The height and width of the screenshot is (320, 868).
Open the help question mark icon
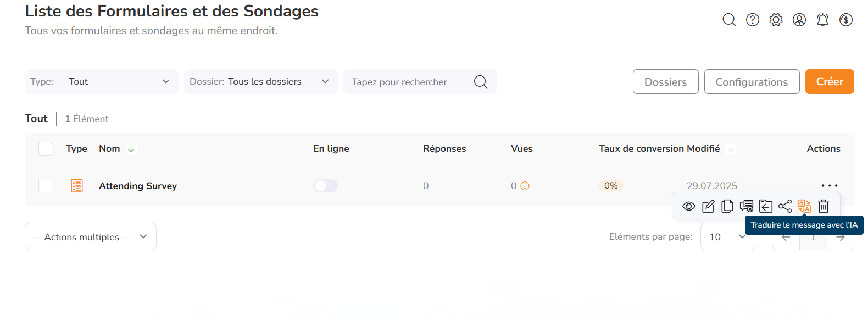(x=753, y=20)
